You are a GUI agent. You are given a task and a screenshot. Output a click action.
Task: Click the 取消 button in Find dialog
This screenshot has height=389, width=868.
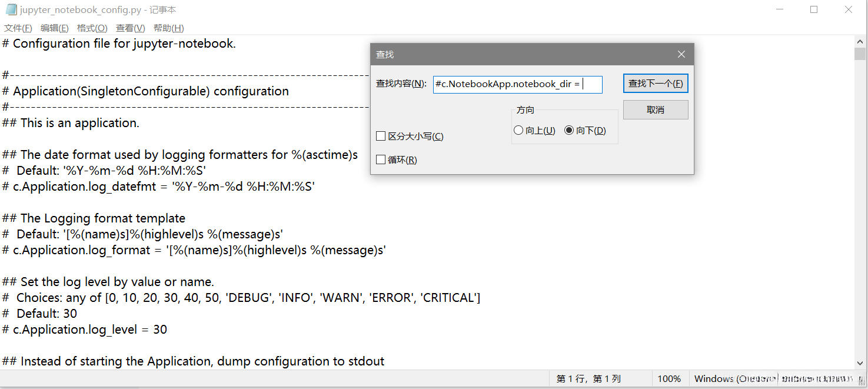656,110
